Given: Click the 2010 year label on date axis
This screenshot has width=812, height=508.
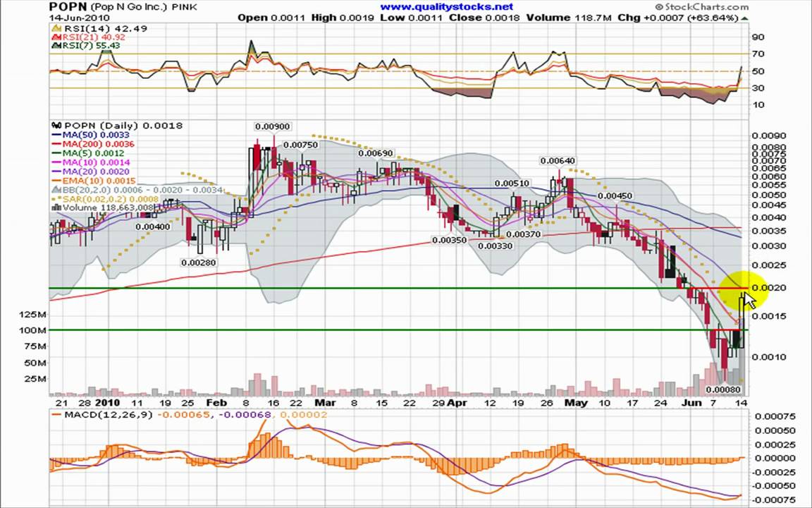Looking at the screenshot, I should (x=107, y=403).
